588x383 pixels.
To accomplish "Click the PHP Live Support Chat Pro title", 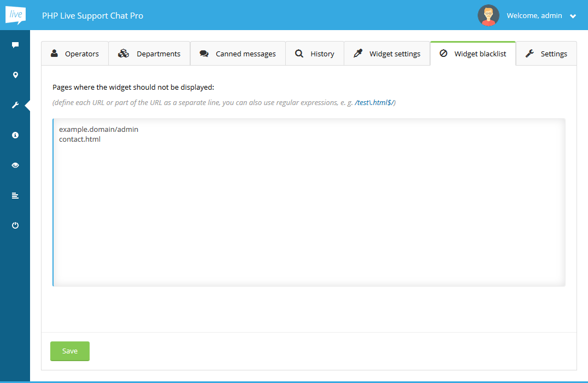I will click(x=92, y=15).
